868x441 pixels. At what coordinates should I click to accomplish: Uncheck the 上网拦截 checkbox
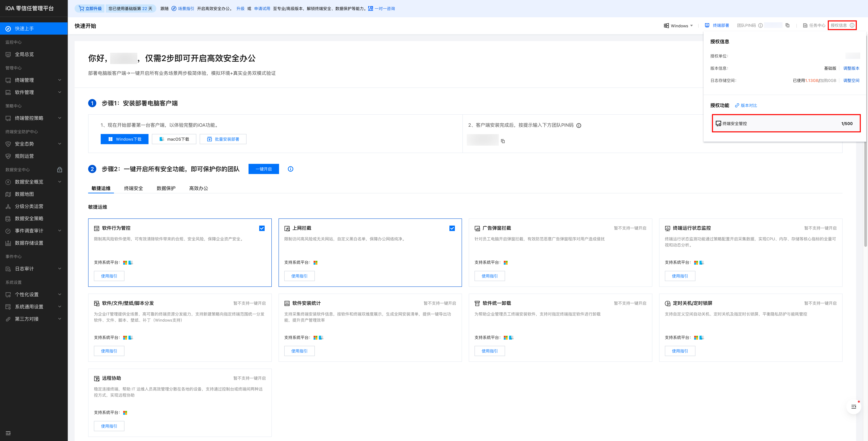pos(452,228)
